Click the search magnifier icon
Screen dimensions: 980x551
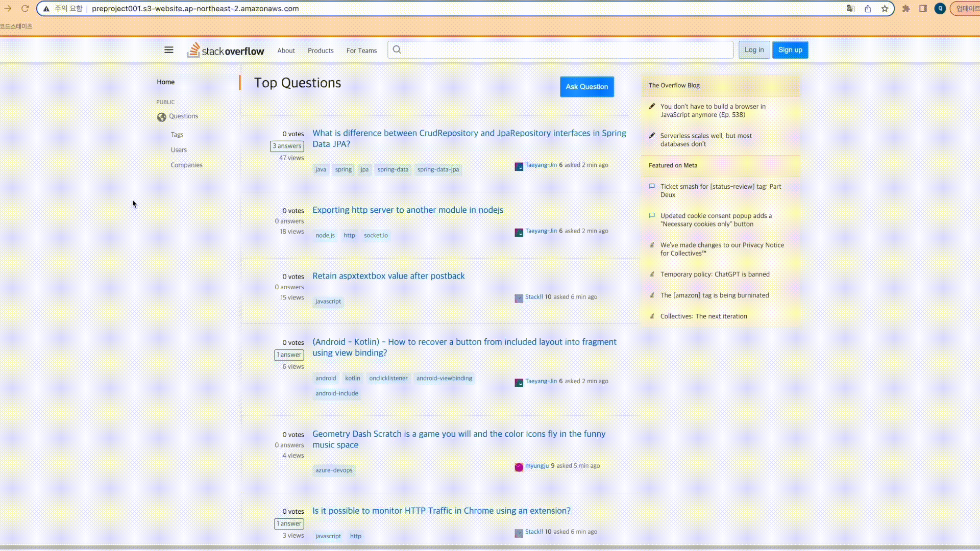coord(397,50)
